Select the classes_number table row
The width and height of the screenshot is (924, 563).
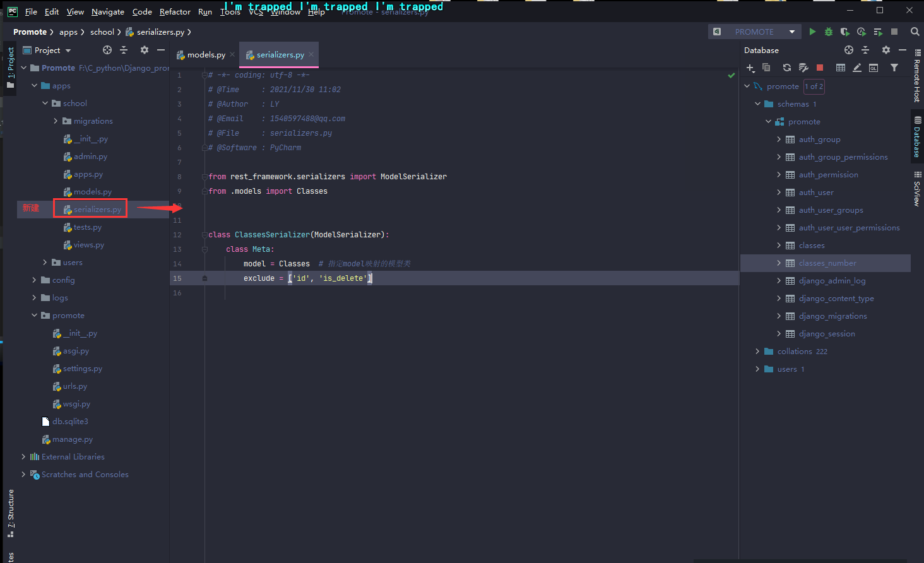[826, 263]
